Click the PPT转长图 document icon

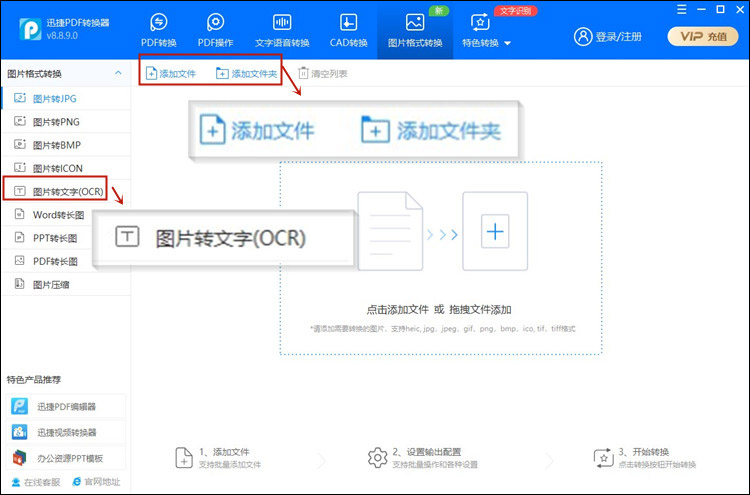19,237
